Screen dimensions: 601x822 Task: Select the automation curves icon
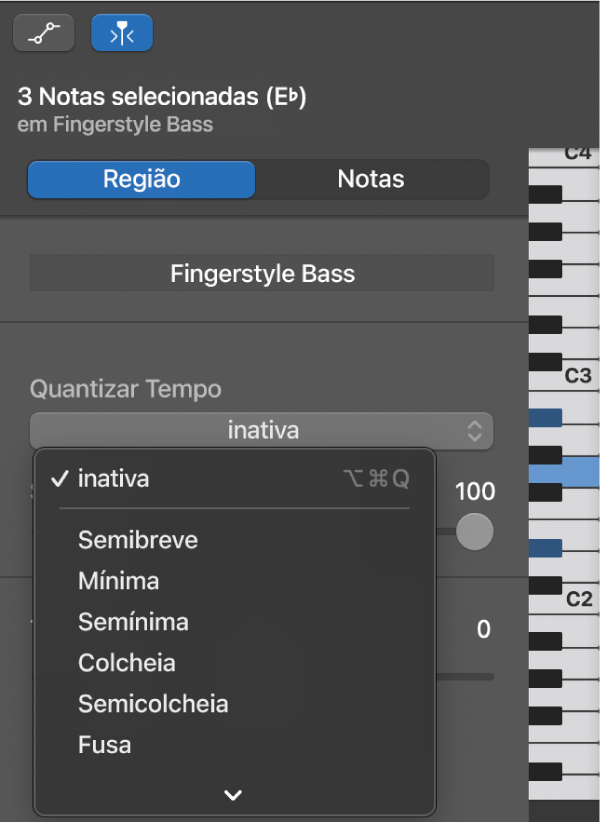(x=43, y=32)
